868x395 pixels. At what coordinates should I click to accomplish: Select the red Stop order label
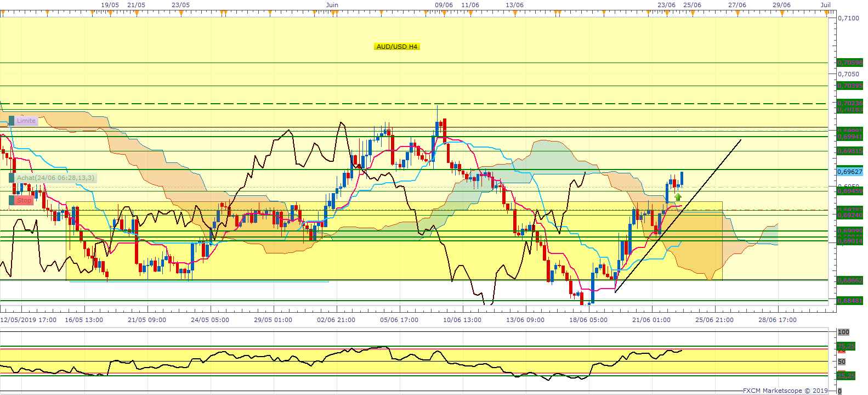pyautogui.click(x=24, y=201)
